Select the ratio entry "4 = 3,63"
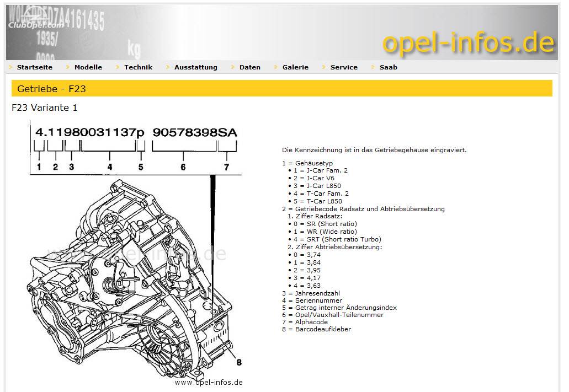Image resolution: width=569 pixels, height=392 pixels. pyautogui.click(x=307, y=286)
